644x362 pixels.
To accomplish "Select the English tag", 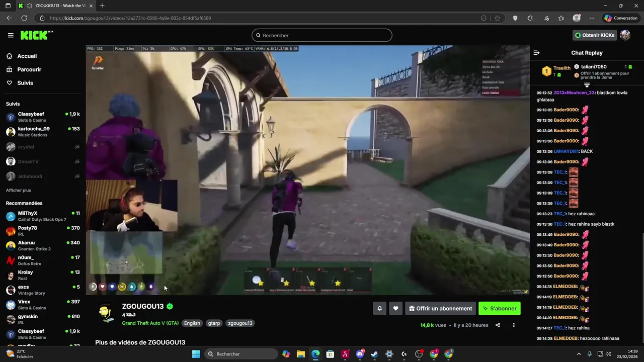I will pyautogui.click(x=192, y=323).
